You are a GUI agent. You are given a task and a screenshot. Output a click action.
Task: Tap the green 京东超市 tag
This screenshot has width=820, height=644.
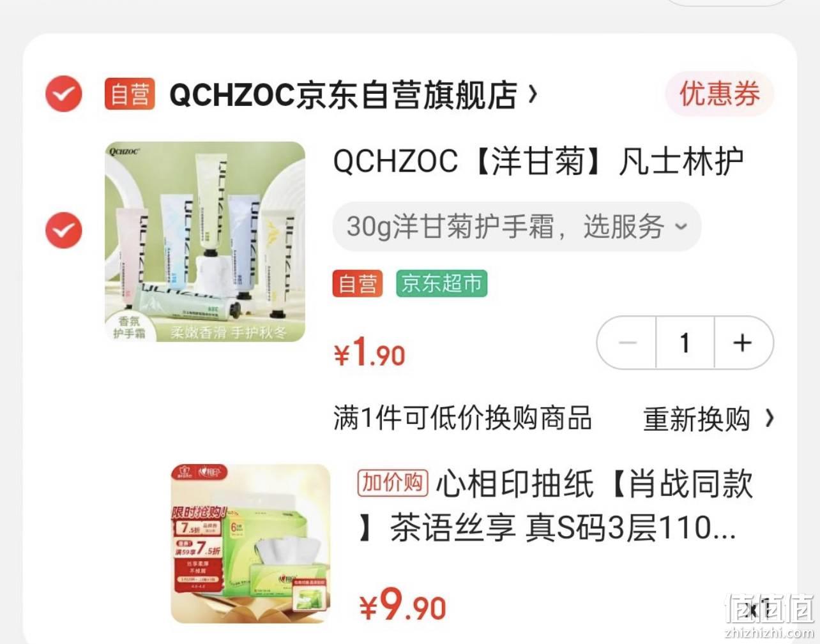[441, 283]
